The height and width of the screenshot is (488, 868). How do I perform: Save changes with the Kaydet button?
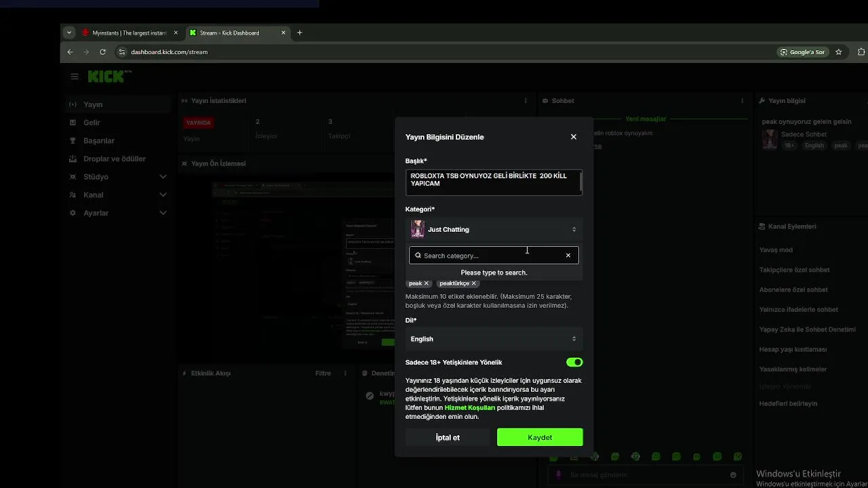[540, 437]
